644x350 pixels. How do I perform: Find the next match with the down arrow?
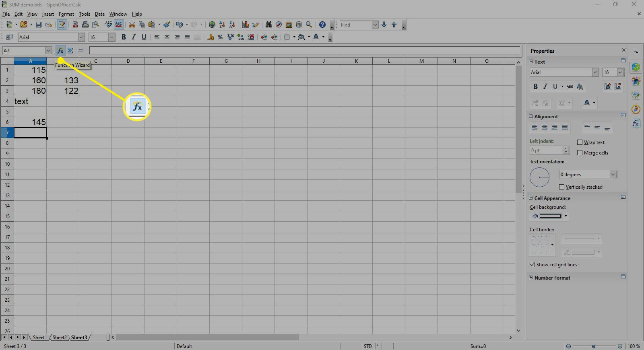point(384,25)
